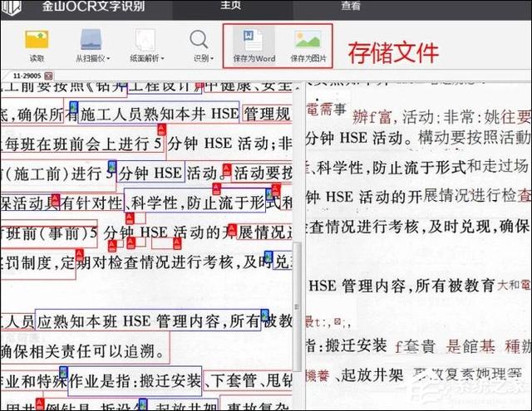Click the red text marker above 分钟 HSE 活动;非
Image resolution: width=532 pixels, height=411 pixels.
tap(162, 130)
